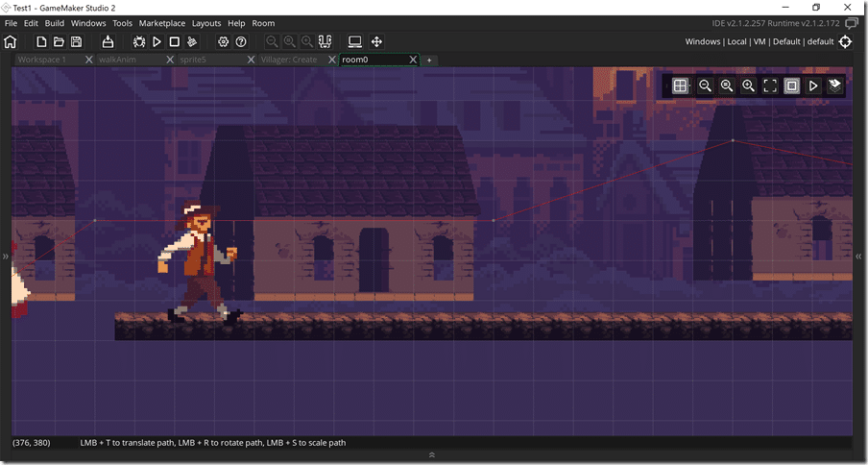Click the main toolbar zoom out magnifier

[272, 41]
